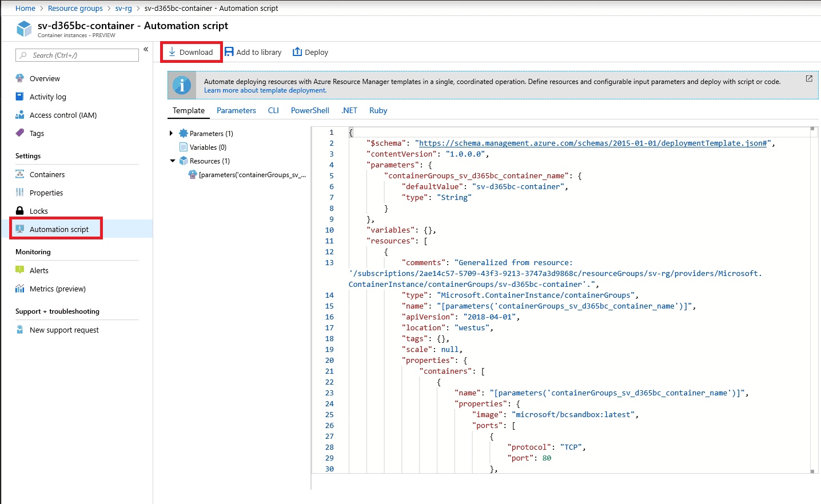The width and height of the screenshot is (821, 504).
Task: Click the Alerts icon under Monitoring
Action: (x=20, y=270)
